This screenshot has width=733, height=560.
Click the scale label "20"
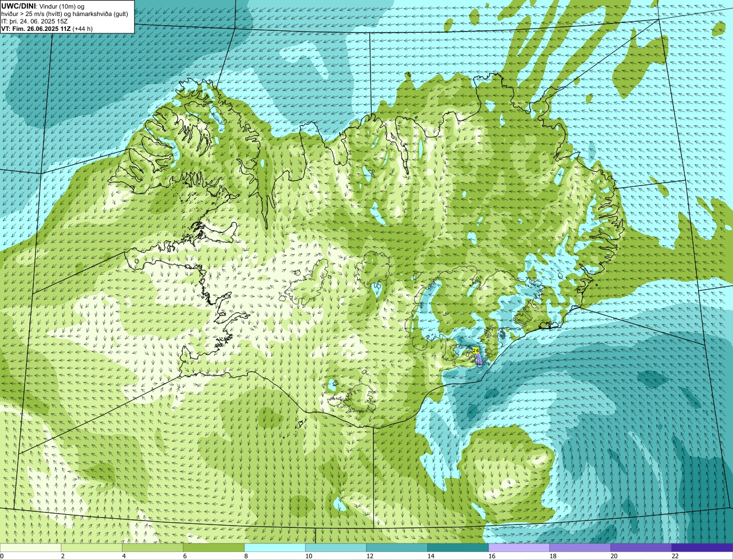coord(614,556)
